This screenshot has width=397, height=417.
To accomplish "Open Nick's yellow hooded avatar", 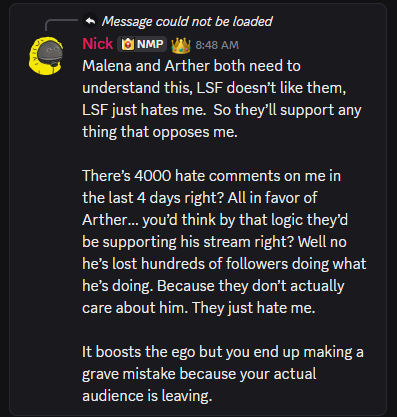I will (x=46, y=55).
